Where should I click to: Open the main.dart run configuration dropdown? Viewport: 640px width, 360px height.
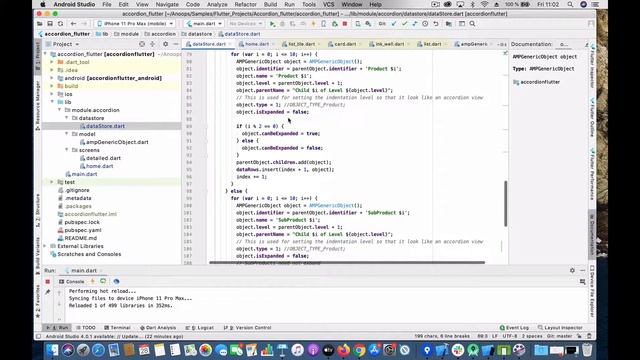(x=204, y=24)
